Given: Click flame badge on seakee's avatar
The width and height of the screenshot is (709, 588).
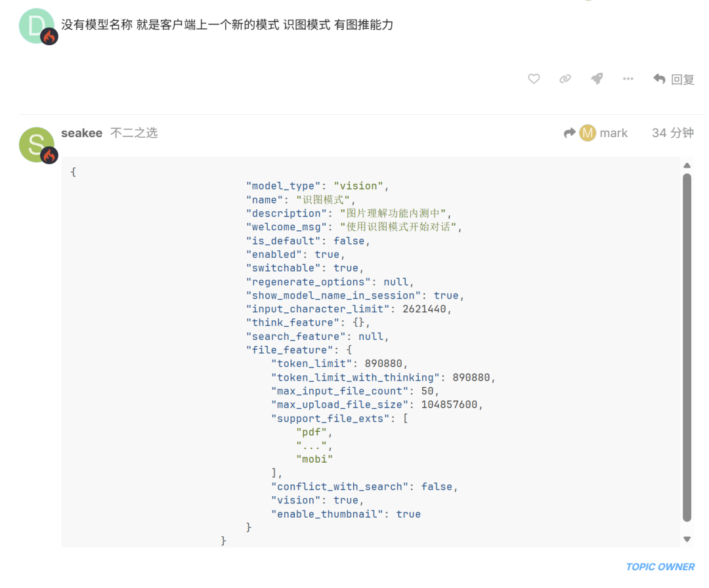Looking at the screenshot, I should [50, 156].
